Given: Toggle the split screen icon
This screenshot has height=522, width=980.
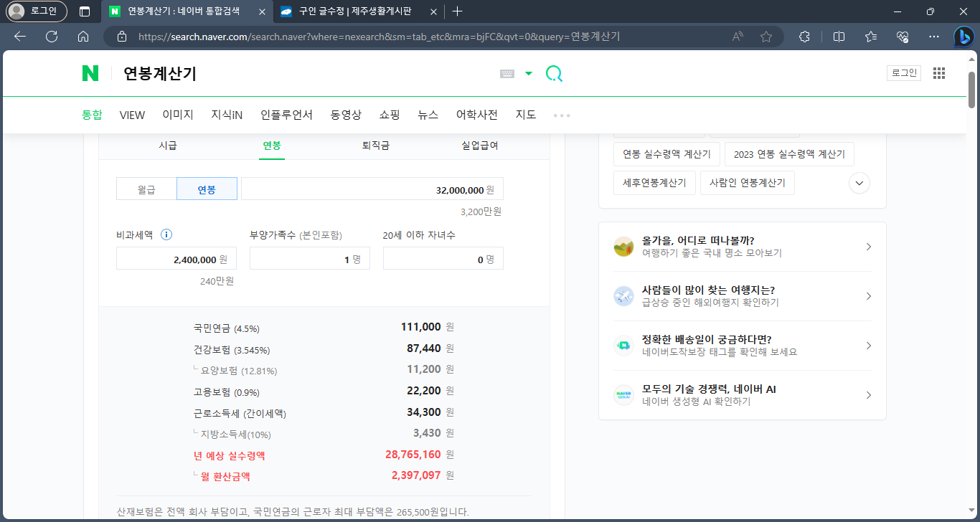Looking at the screenshot, I should 839,37.
